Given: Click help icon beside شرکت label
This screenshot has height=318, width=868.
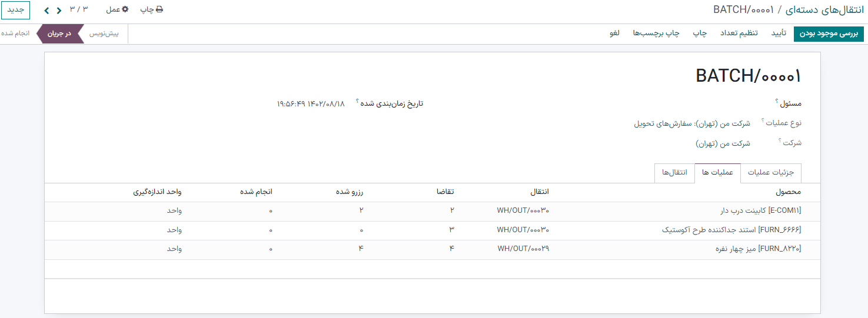Looking at the screenshot, I should pyautogui.click(x=780, y=140).
